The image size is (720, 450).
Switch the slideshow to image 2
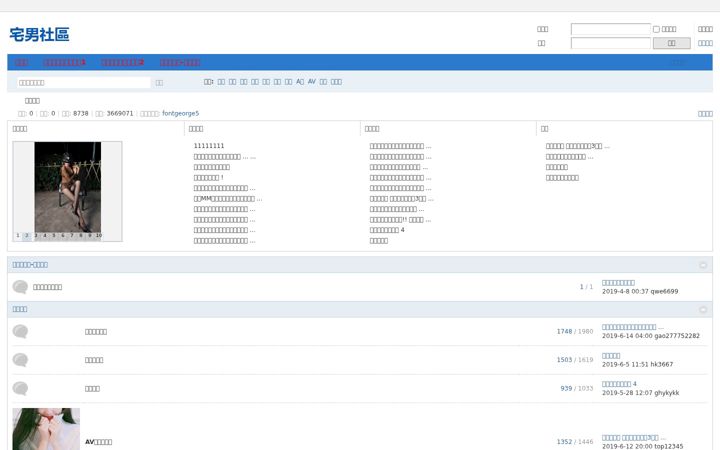(27, 236)
